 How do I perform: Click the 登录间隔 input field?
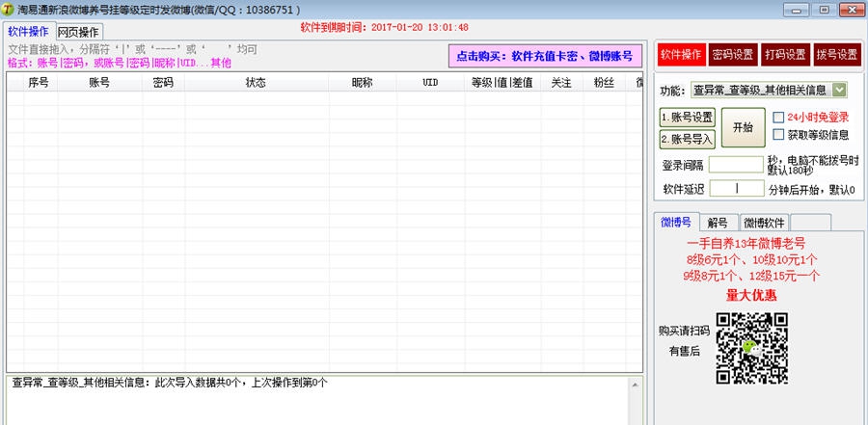click(736, 165)
